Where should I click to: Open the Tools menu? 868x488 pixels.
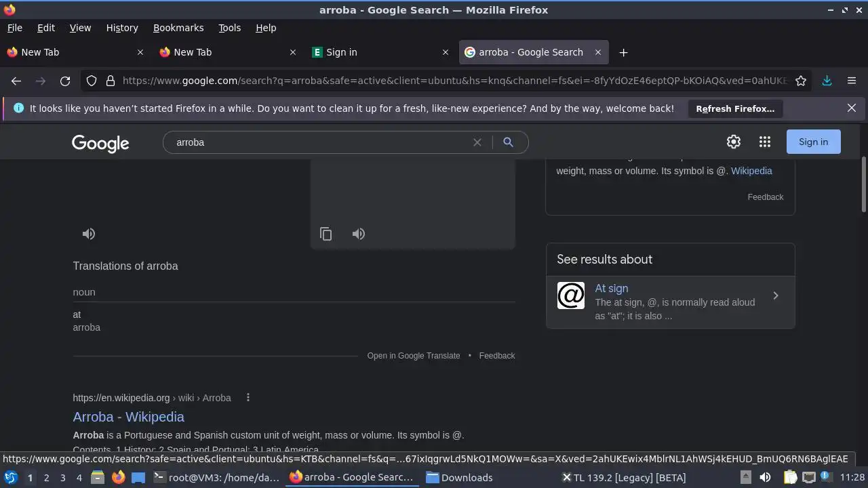tap(229, 28)
